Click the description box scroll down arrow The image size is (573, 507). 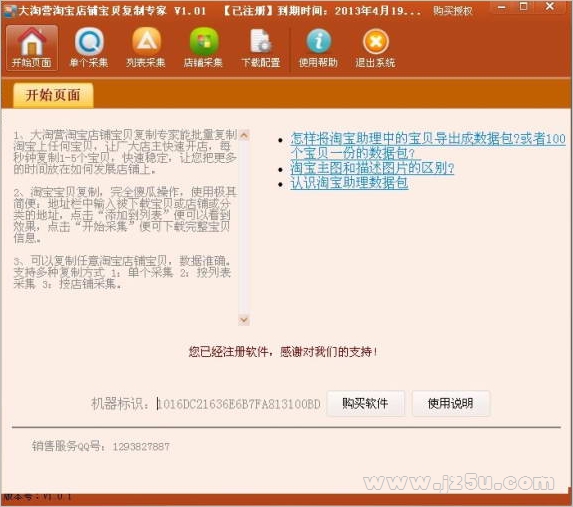click(x=244, y=319)
